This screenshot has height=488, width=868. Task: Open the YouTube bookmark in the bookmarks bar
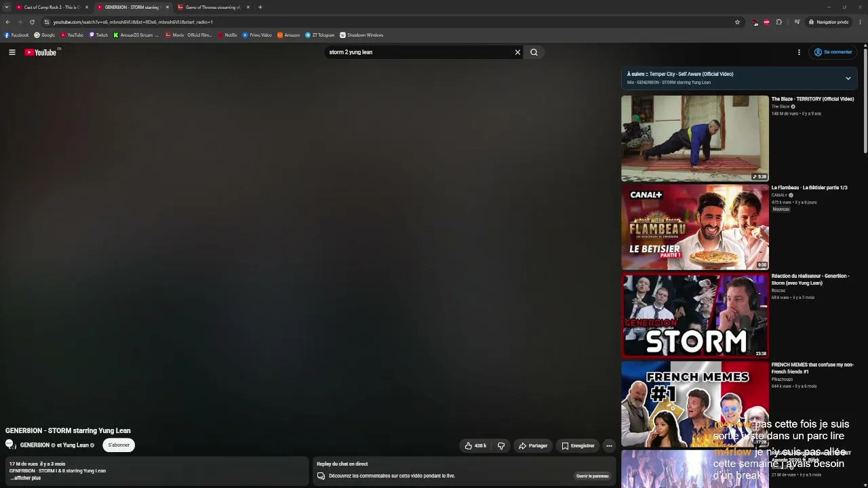tap(72, 35)
